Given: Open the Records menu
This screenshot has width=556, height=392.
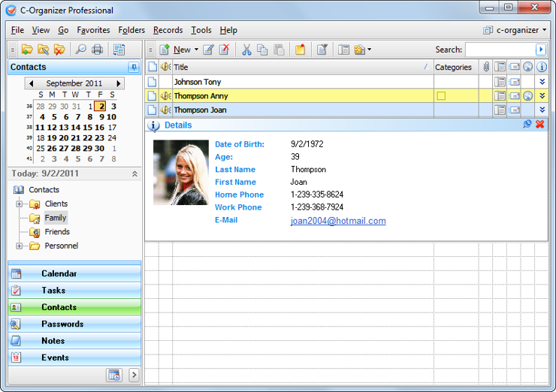Looking at the screenshot, I should click(x=168, y=31).
